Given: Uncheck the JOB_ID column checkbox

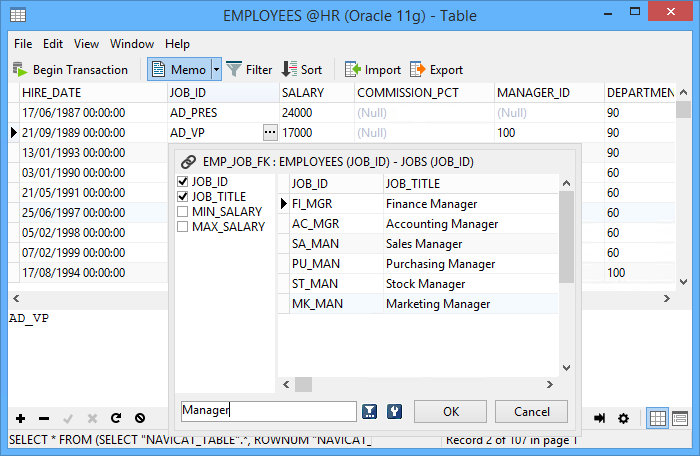Looking at the screenshot, I should coord(183,181).
